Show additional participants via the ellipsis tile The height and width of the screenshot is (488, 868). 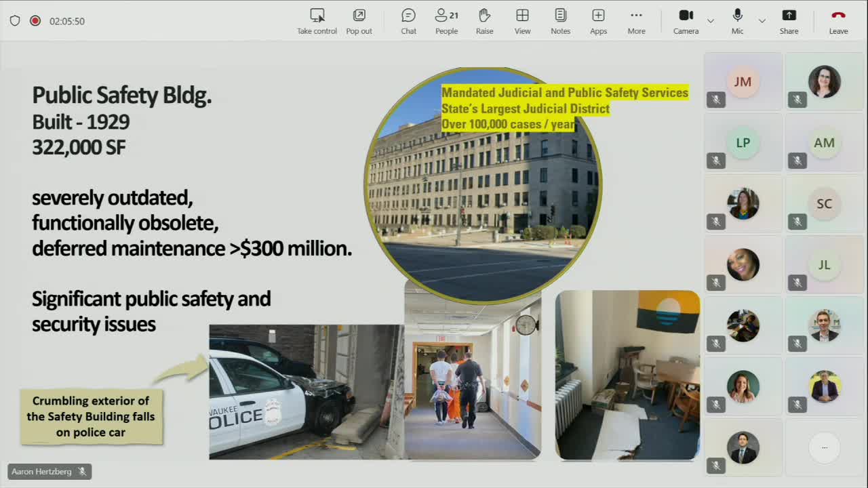click(x=824, y=447)
